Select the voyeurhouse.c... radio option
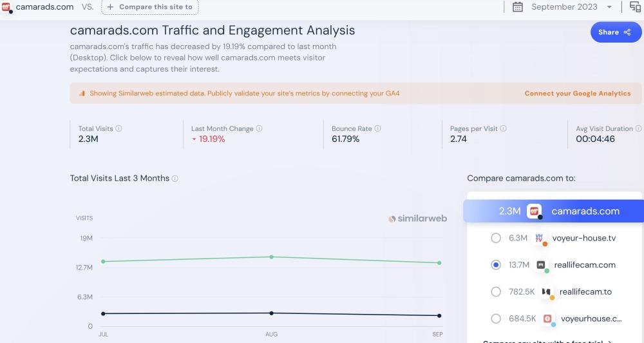The width and height of the screenshot is (644, 343). tap(496, 318)
